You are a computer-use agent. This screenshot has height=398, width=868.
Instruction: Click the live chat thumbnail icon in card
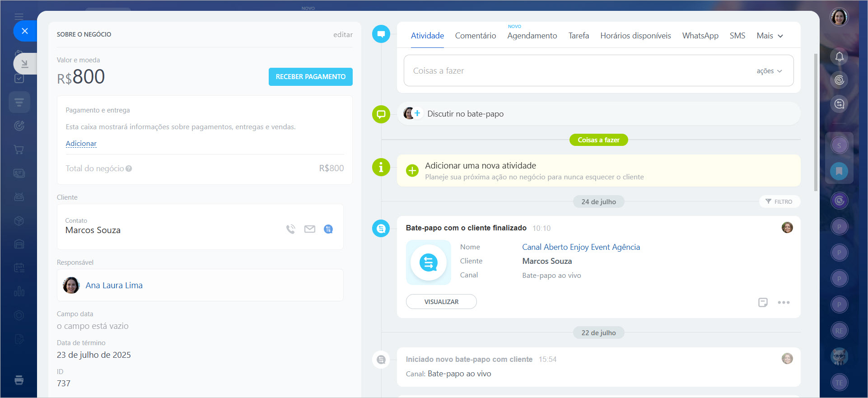click(x=428, y=262)
